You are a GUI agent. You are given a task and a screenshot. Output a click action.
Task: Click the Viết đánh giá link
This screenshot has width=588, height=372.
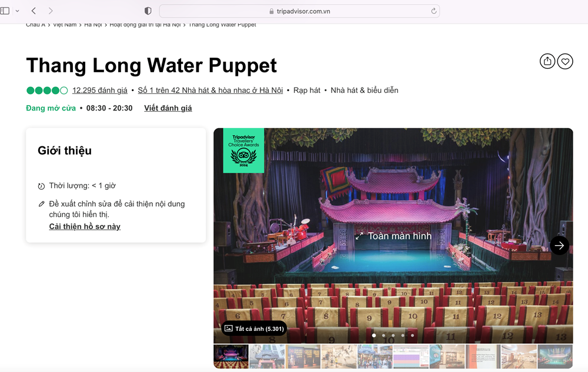point(168,108)
